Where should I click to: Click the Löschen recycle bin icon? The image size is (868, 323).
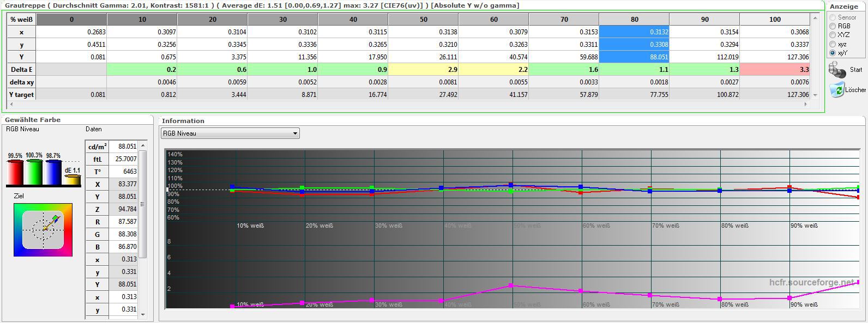click(837, 90)
